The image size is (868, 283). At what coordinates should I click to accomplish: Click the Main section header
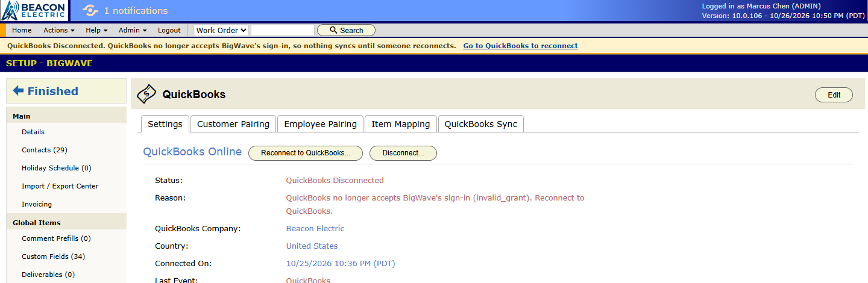pos(66,116)
